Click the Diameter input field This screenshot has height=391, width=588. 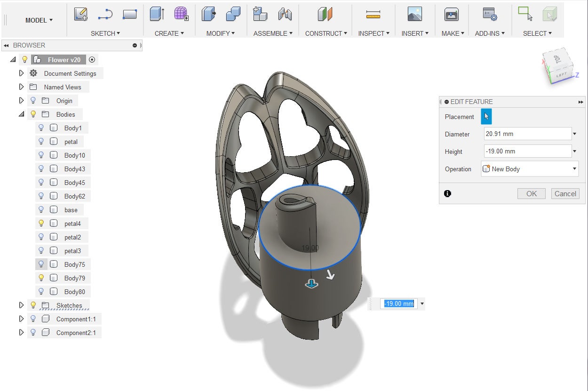527,134
